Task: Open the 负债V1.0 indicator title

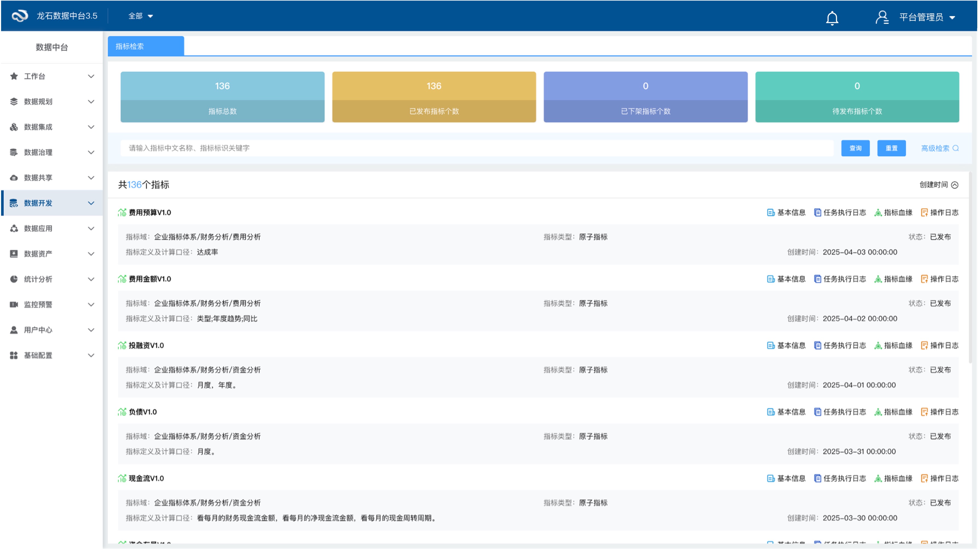Action: point(143,412)
